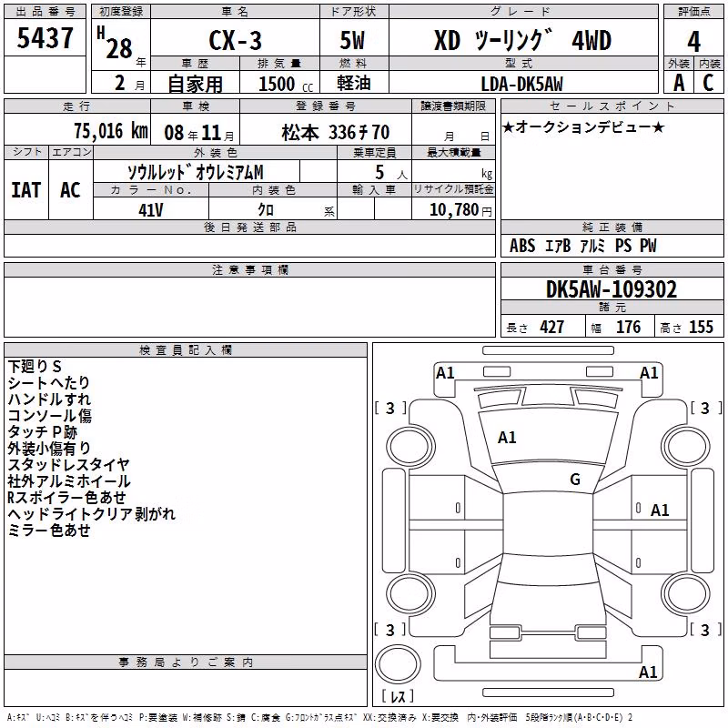Select interior color クロ
Image resolution: width=728 pixels, height=728 pixels.
(x=266, y=210)
